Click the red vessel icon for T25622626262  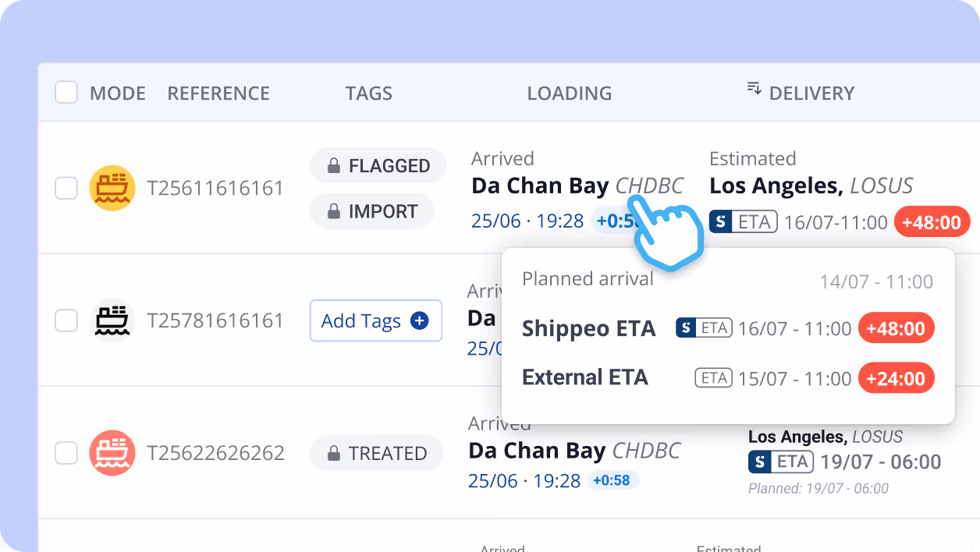(x=112, y=452)
